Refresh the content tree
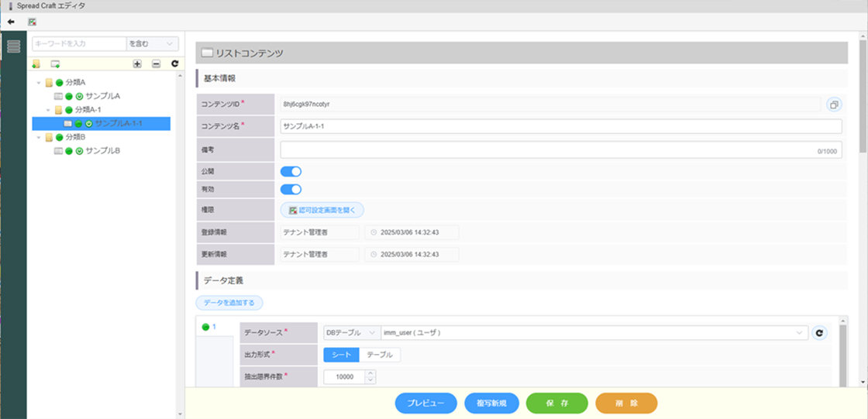 click(174, 64)
